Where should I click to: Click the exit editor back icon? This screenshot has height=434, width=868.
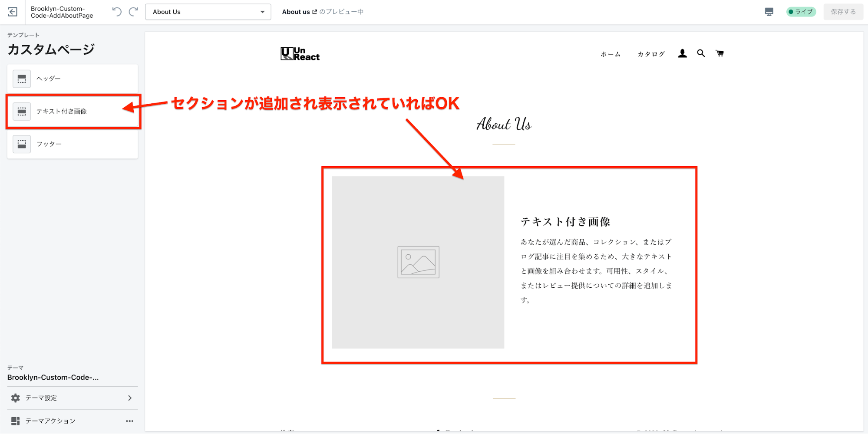point(13,12)
